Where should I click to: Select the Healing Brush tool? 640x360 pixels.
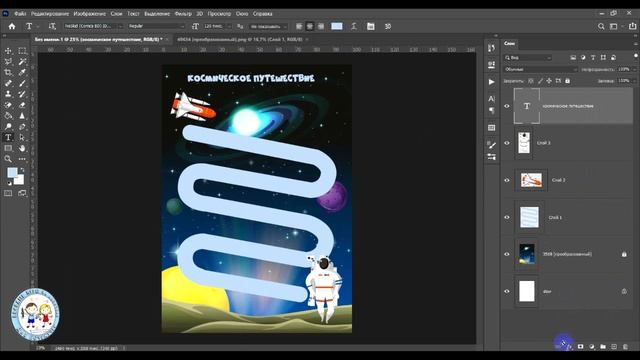pos(8,83)
